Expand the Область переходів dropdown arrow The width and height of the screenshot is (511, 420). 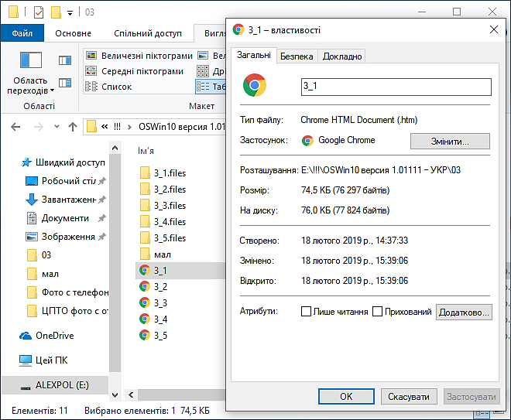pos(52,90)
